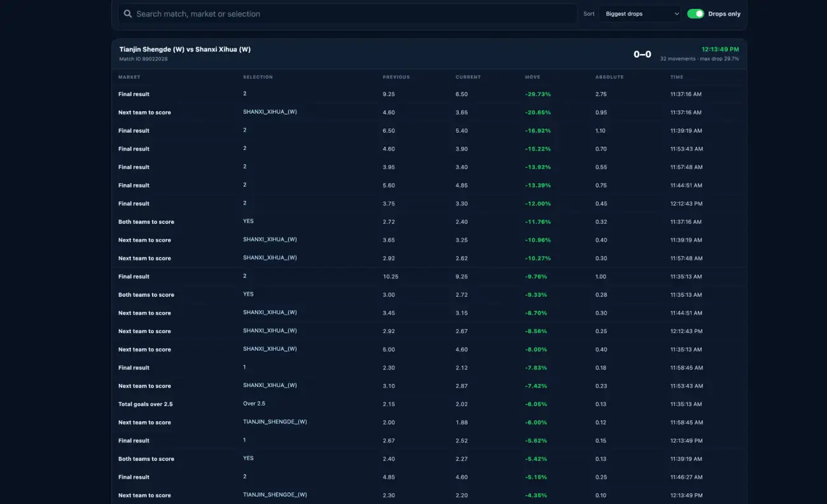Click the absolute value 2.75

(601, 94)
